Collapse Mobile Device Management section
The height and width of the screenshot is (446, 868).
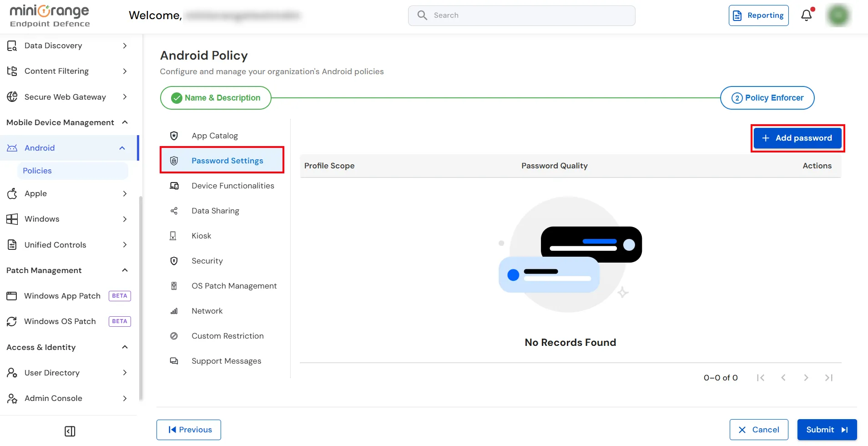point(125,122)
